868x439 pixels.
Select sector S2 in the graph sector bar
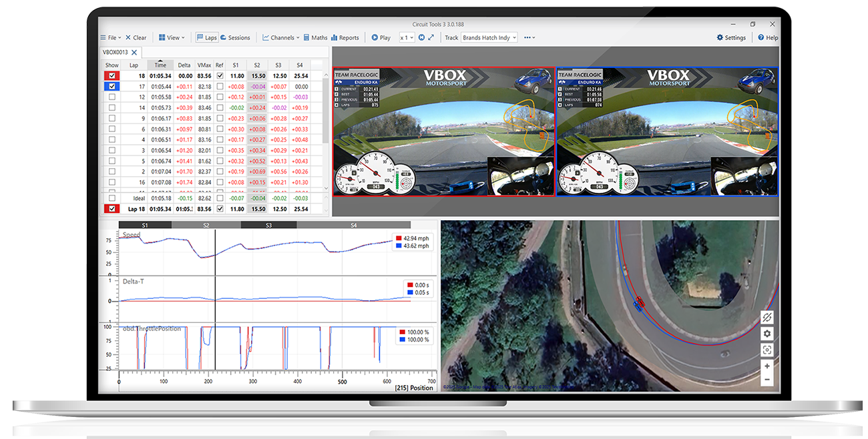tap(206, 225)
